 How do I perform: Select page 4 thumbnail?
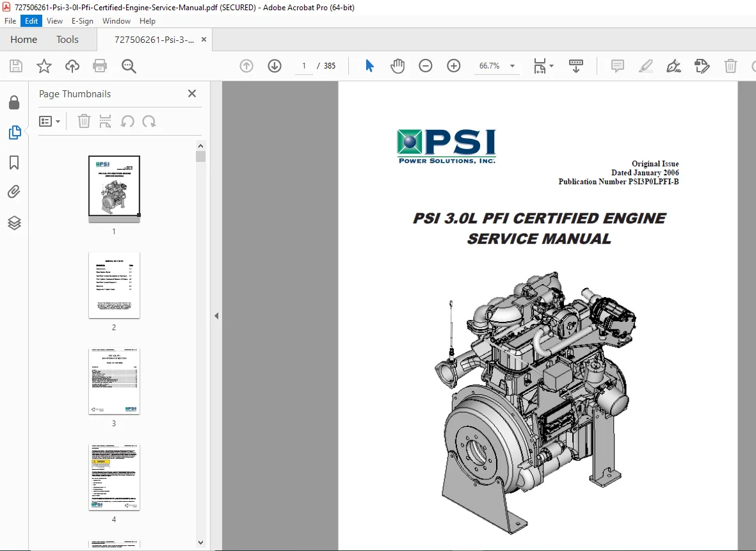pyautogui.click(x=115, y=477)
